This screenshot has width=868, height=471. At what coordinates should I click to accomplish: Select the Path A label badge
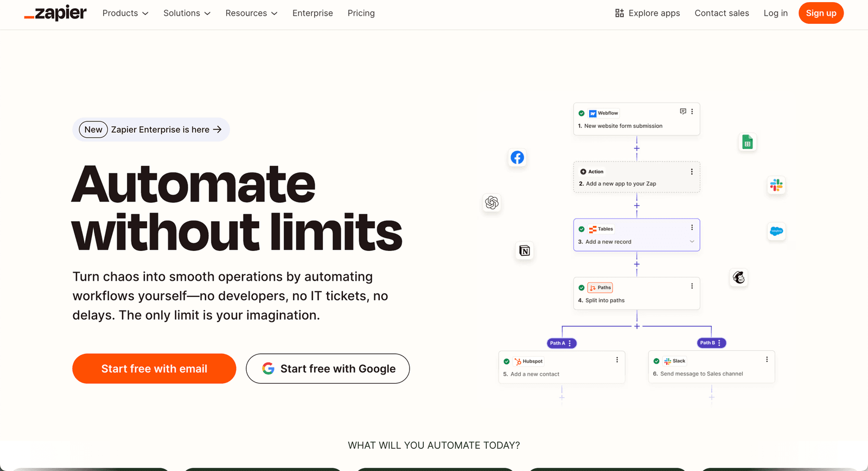pos(558,343)
